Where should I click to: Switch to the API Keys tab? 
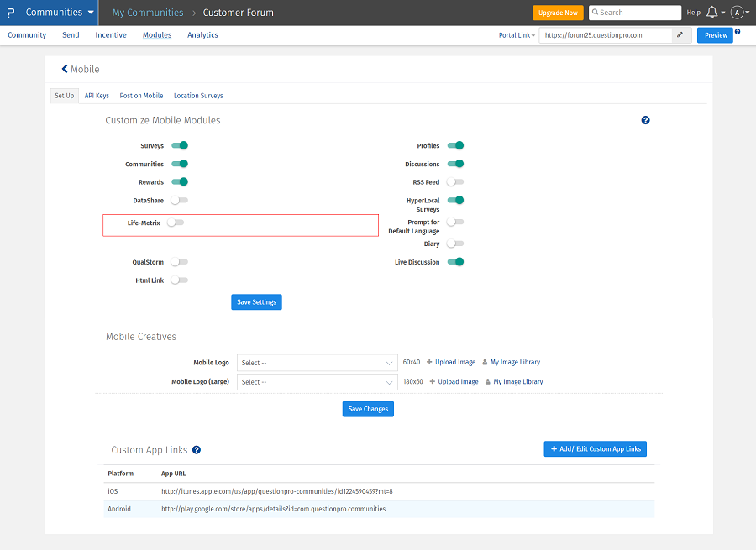click(97, 96)
